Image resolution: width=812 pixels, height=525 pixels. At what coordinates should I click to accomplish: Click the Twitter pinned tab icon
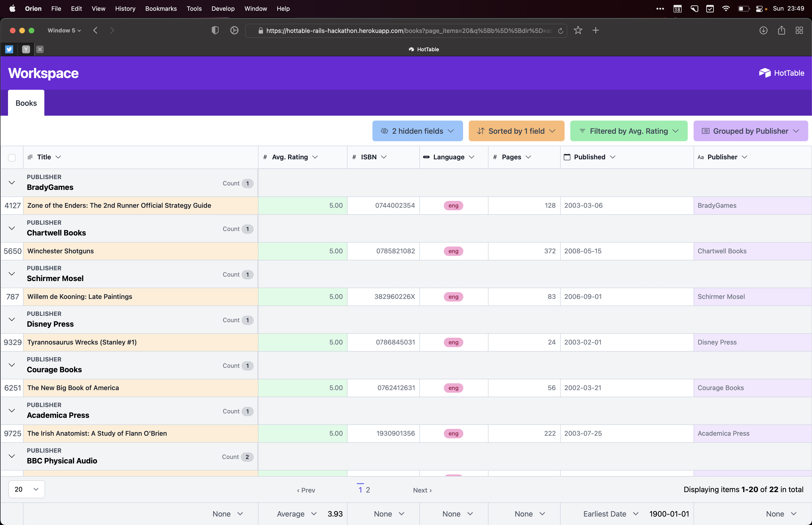coord(9,49)
